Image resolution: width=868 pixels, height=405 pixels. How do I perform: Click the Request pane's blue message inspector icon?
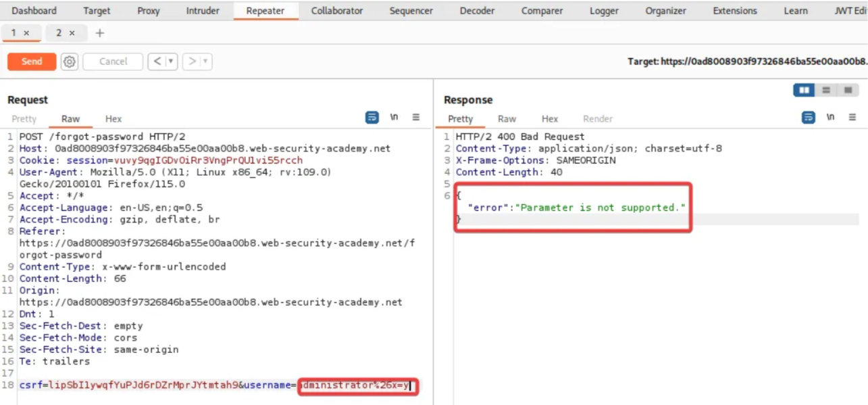pos(372,118)
